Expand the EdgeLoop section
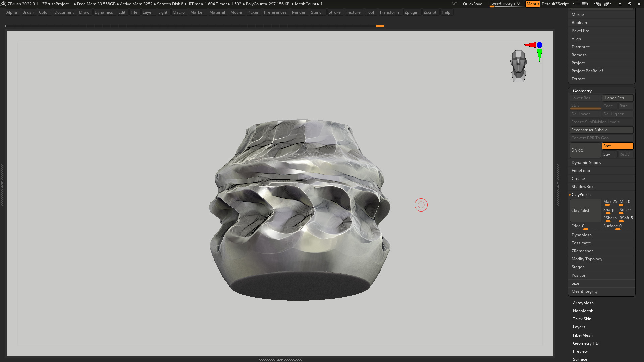Viewport: 644px width, 362px height. click(581, 171)
